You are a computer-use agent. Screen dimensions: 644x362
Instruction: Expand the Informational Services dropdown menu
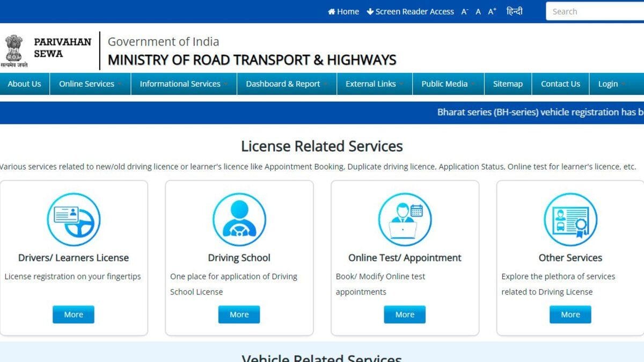point(184,84)
